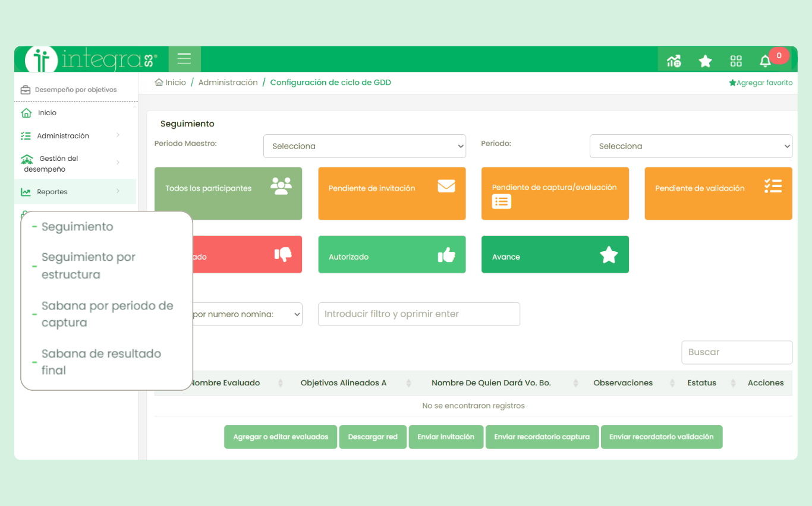The height and width of the screenshot is (506, 812).
Task: Click the envelope icon on Pendiente de invitación
Action: (446, 186)
